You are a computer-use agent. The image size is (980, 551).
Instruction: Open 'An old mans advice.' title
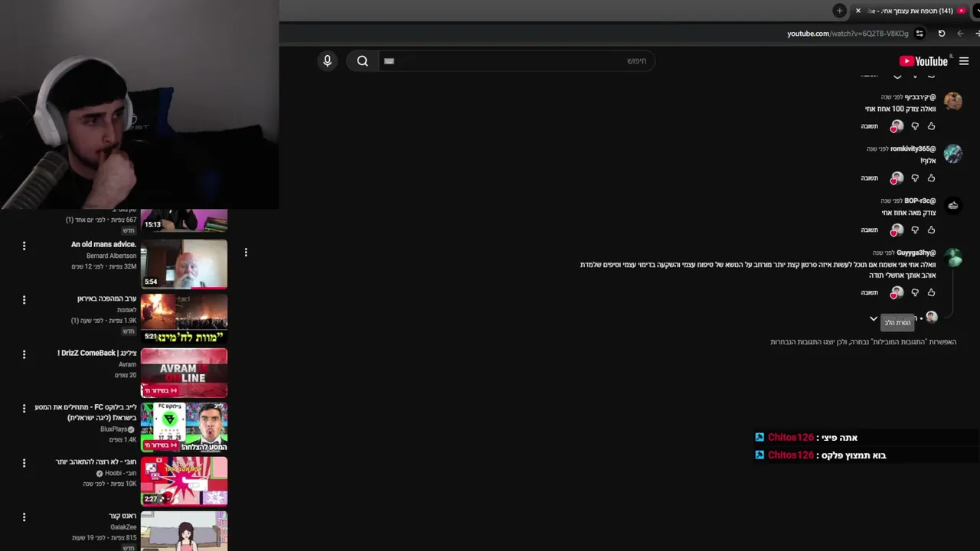[x=103, y=244]
